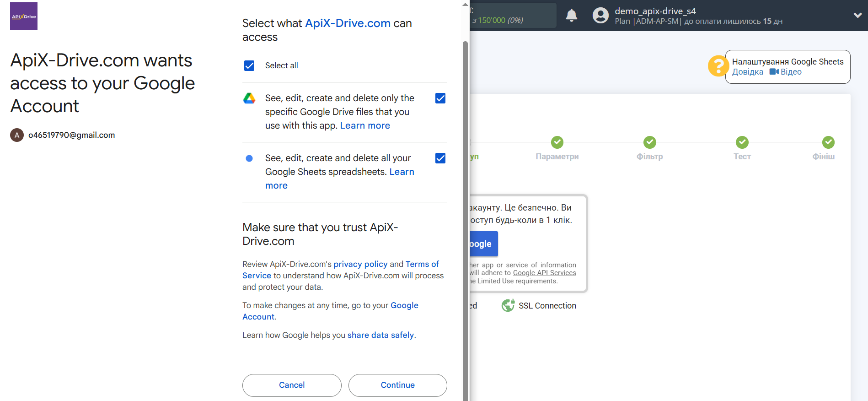Click the video camera icon near Відео
This screenshot has width=868, height=401.
pyautogui.click(x=774, y=71)
